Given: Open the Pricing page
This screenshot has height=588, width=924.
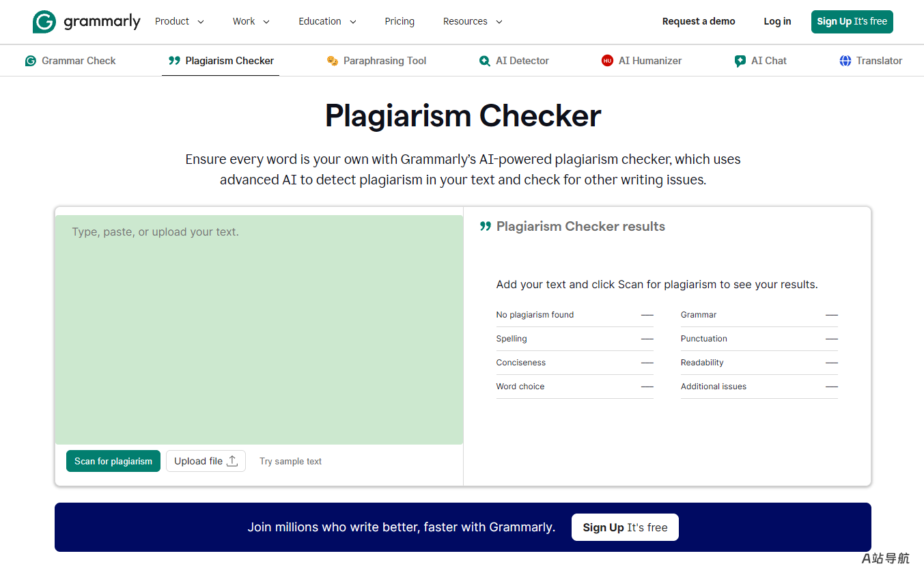Looking at the screenshot, I should (x=400, y=21).
